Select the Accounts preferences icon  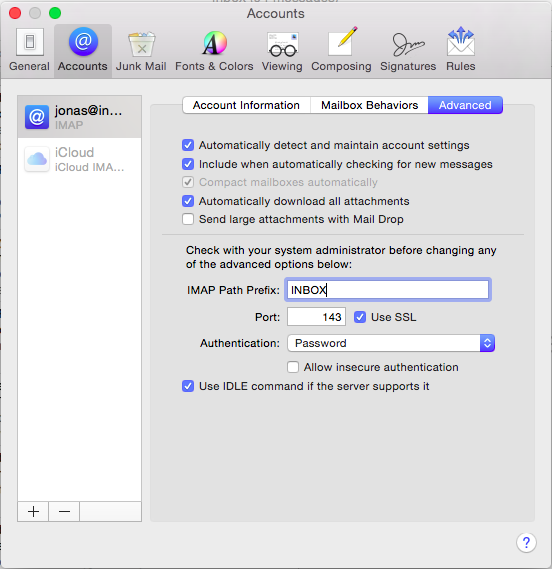coord(83,50)
